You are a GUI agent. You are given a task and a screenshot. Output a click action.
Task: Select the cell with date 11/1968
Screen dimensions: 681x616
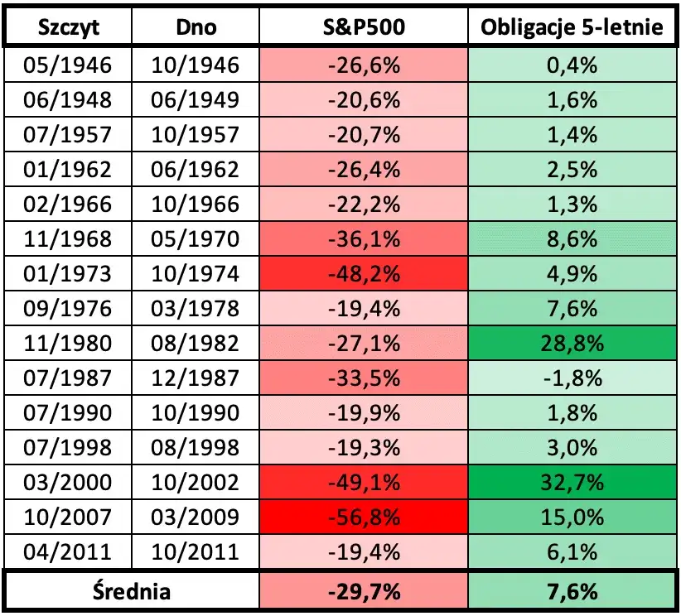coord(69,240)
